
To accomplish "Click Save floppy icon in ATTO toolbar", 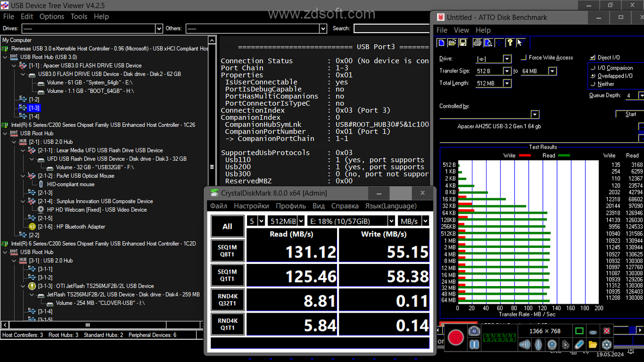I will point(462,43).
